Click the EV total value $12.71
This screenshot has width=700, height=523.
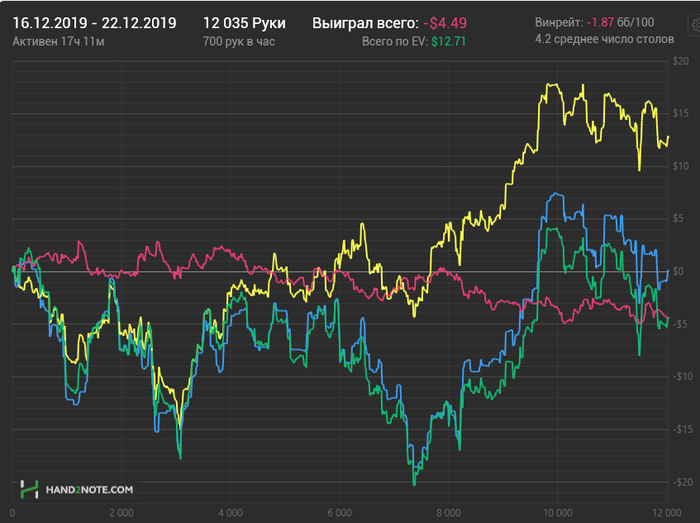[x=448, y=42]
